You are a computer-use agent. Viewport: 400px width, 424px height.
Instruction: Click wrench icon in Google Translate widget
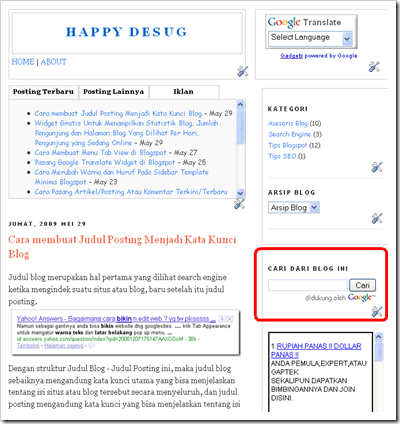pos(374,67)
